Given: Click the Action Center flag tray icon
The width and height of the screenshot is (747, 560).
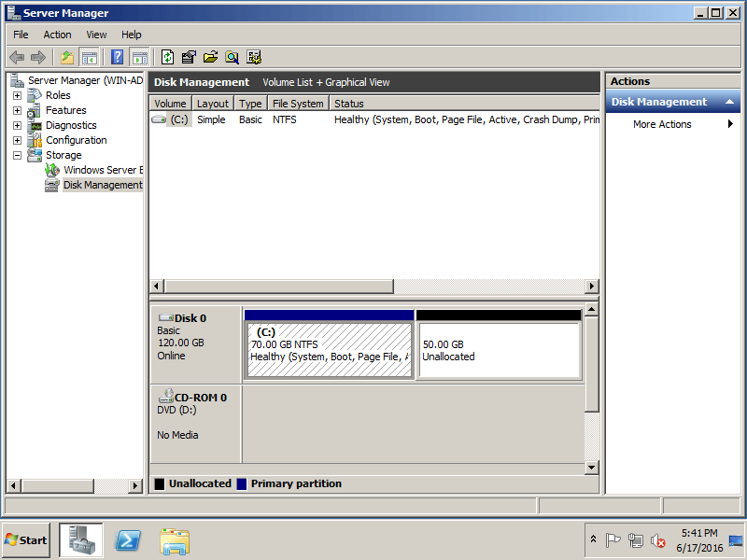Looking at the screenshot, I should coord(613,540).
